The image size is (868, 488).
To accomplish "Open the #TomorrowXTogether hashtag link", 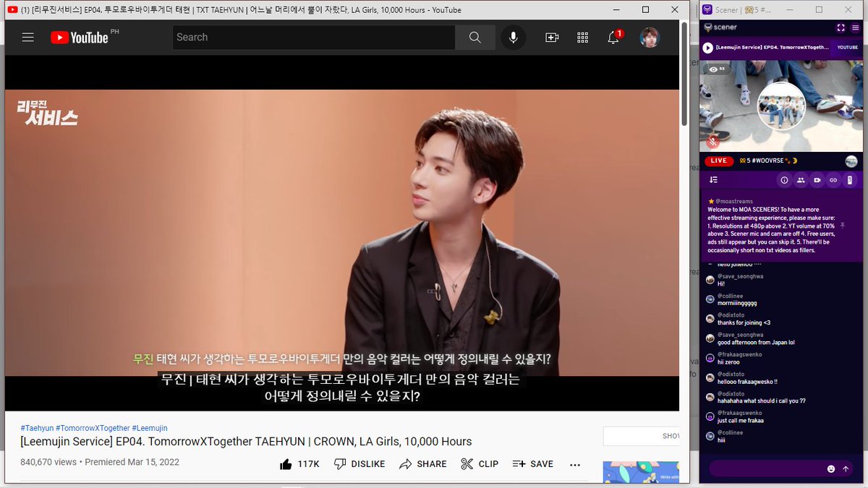I will [93, 428].
